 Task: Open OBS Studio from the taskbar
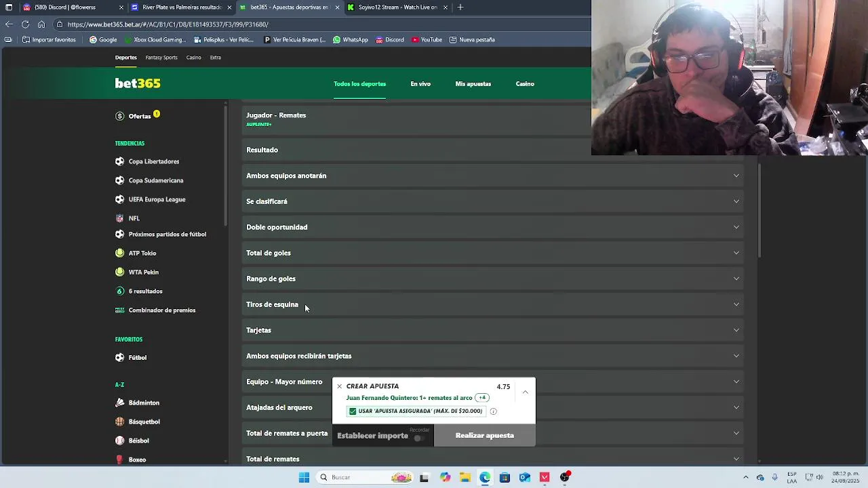[x=564, y=477]
